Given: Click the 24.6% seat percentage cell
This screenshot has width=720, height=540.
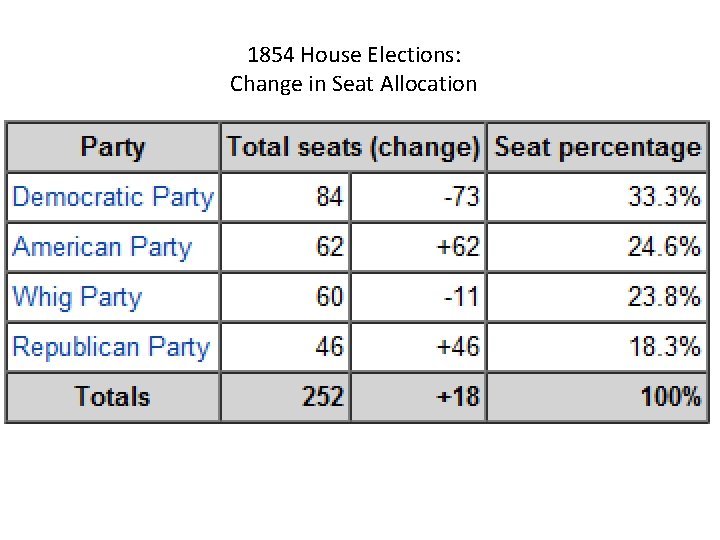Looking at the screenshot, I should click(x=664, y=247).
